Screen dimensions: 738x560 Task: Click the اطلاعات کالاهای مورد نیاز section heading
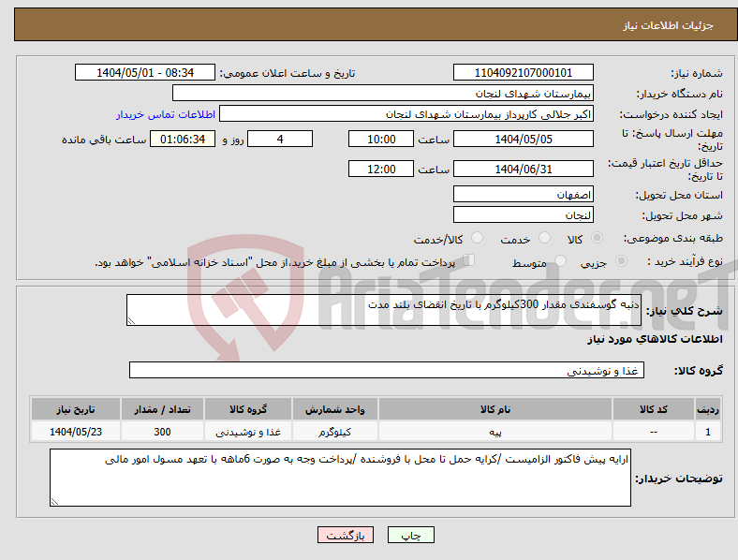(656, 339)
